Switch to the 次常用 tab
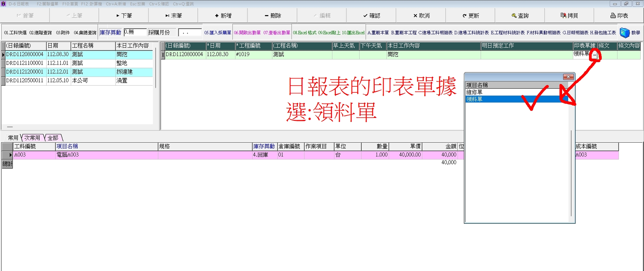This screenshot has width=644, height=271. point(33,138)
